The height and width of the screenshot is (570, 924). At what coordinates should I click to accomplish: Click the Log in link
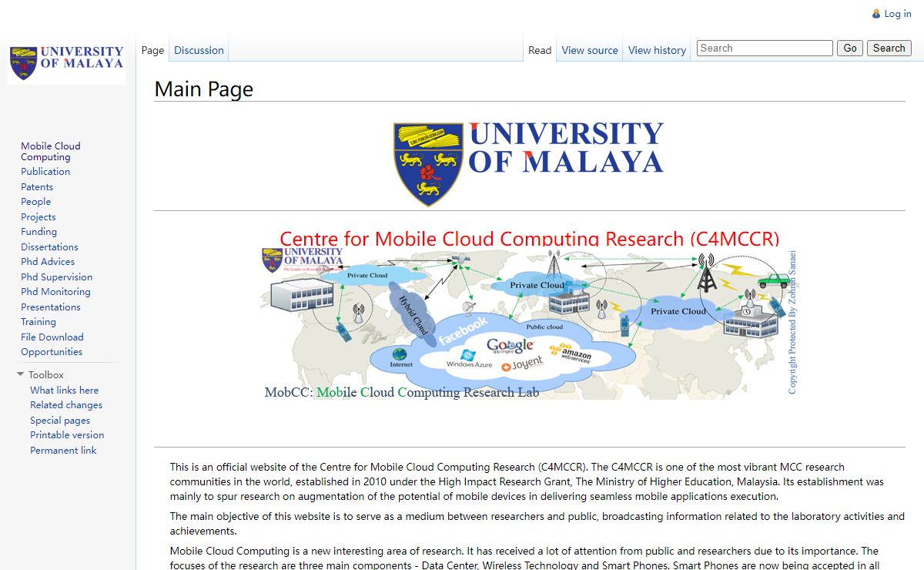898,14
